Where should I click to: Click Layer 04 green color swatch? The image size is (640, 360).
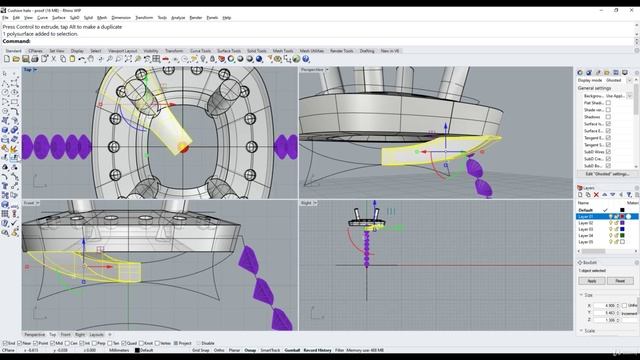622,236
